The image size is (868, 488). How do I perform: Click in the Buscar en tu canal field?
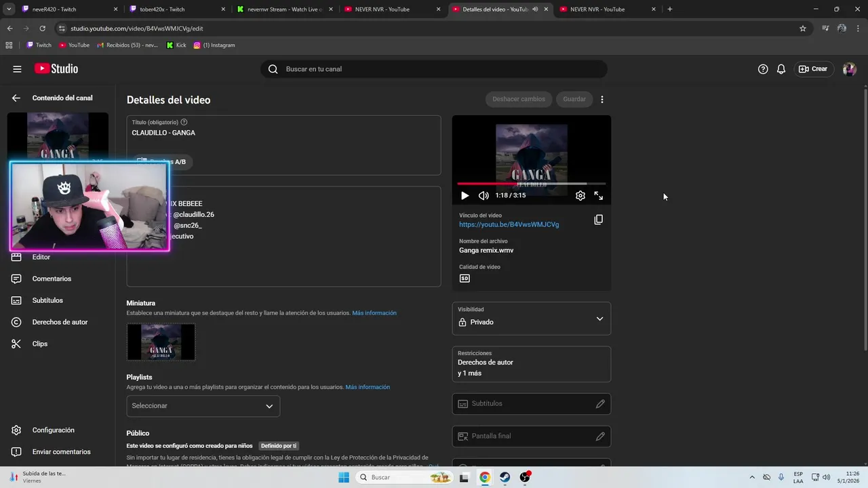[x=434, y=69]
